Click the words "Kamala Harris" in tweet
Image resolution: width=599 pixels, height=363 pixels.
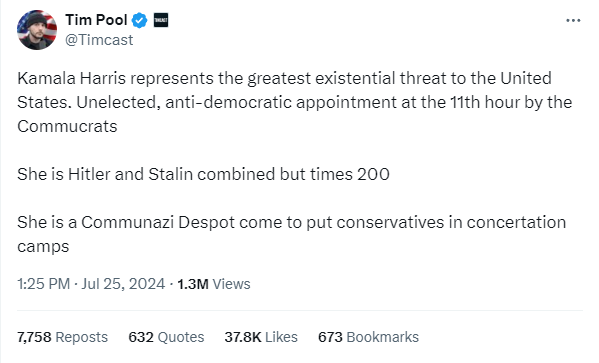(71, 78)
